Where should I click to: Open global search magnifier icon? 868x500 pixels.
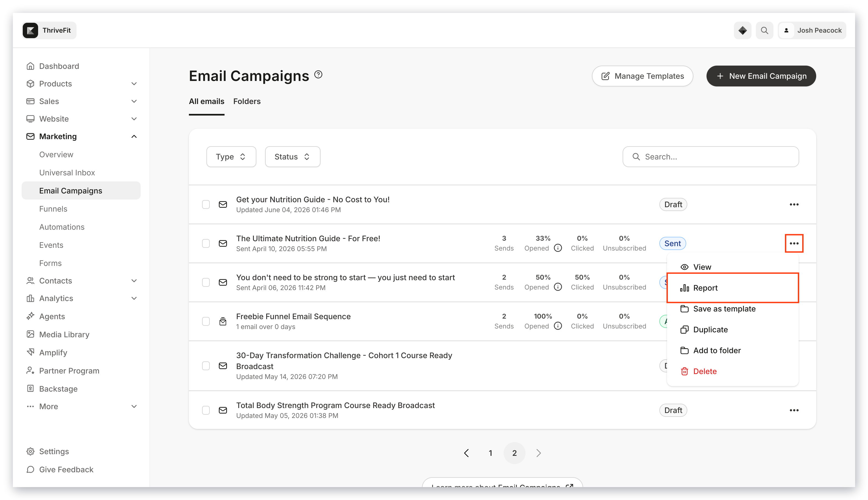coord(764,30)
